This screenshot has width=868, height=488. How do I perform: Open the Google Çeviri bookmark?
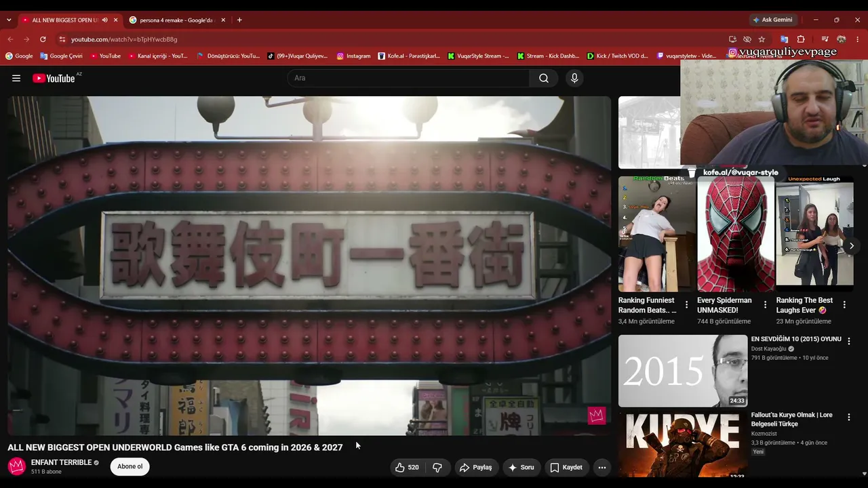click(x=61, y=56)
